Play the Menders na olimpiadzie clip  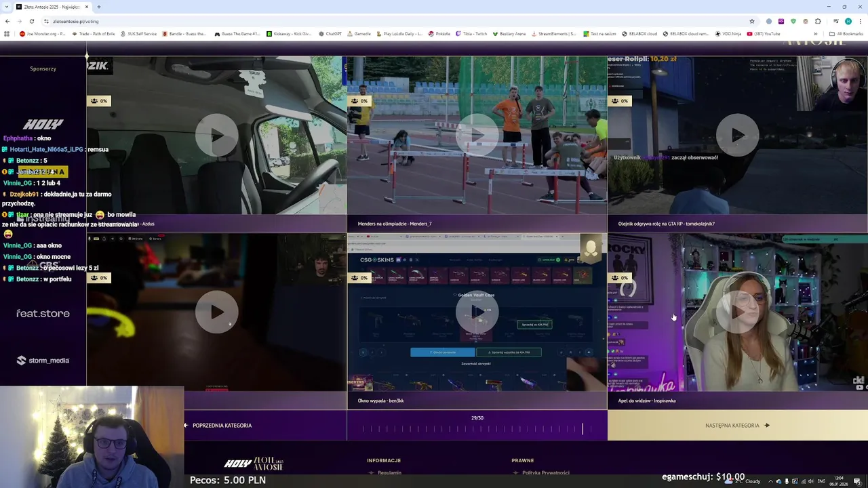coord(477,136)
